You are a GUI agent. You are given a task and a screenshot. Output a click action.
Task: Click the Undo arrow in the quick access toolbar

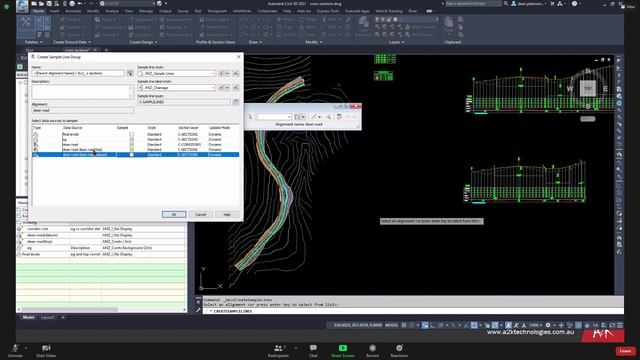click(80, 4)
